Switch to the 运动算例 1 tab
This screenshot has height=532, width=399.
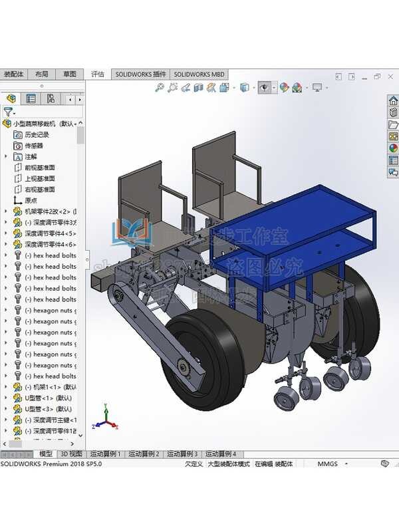tap(106, 454)
